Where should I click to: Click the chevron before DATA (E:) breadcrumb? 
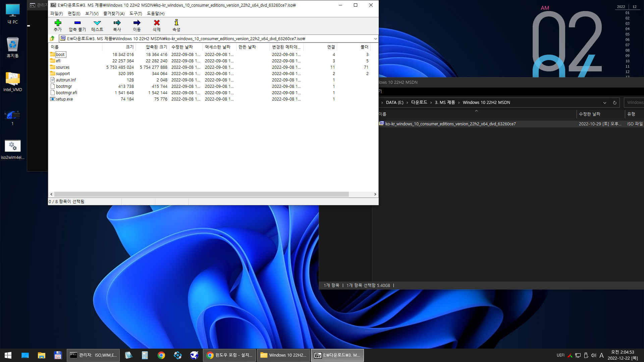(x=382, y=103)
